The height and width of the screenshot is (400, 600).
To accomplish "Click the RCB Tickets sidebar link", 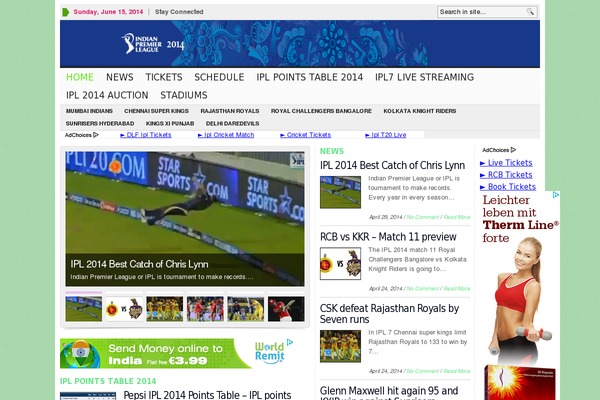I will pos(506,175).
